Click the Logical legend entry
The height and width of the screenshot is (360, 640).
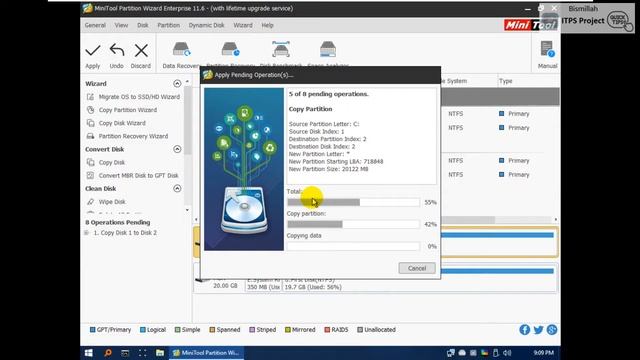[x=153, y=330]
